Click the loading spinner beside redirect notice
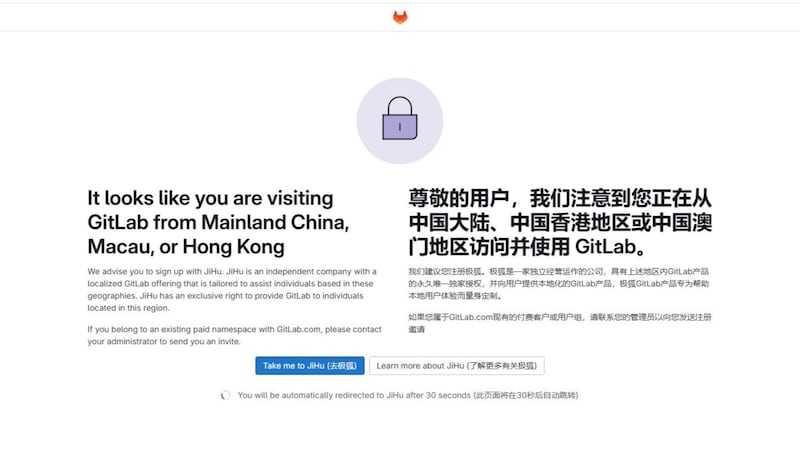This screenshot has width=800, height=450. 226,395
